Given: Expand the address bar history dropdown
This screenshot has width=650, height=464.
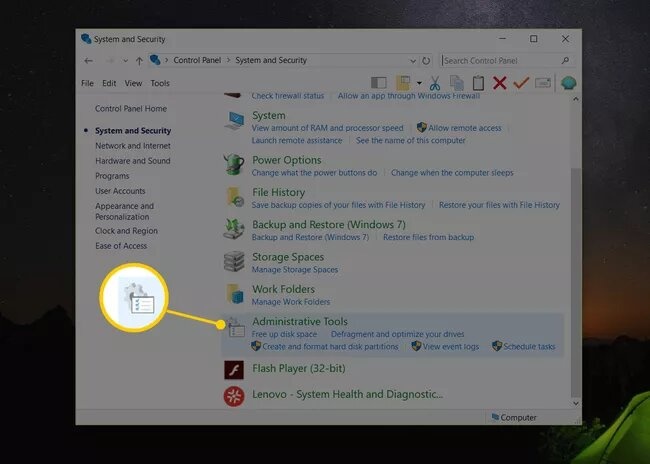Looking at the screenshot, I should (412, 61).
